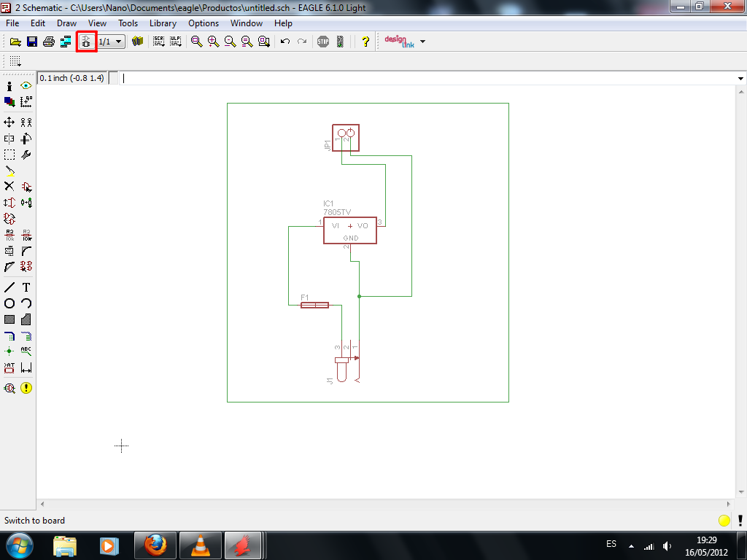Click the zoom-to-fit magnifier icon
Image resolution: width=747 pixels, height=560 pixels.
click(x=197, y=42)
